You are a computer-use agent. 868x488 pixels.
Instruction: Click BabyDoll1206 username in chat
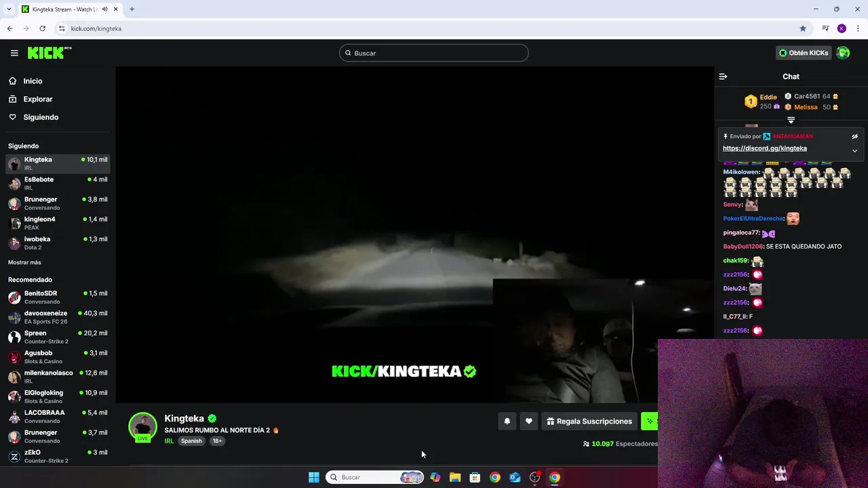click(743, 247)
